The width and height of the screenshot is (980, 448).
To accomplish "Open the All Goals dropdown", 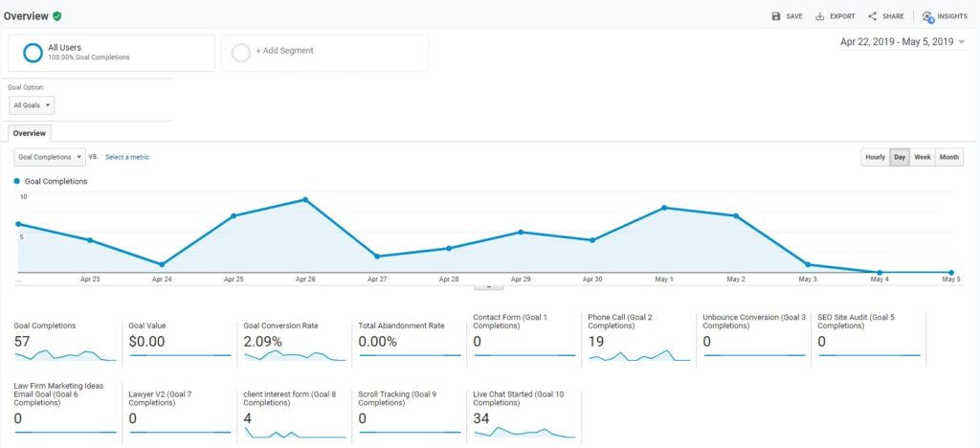I will click(32, 105).
